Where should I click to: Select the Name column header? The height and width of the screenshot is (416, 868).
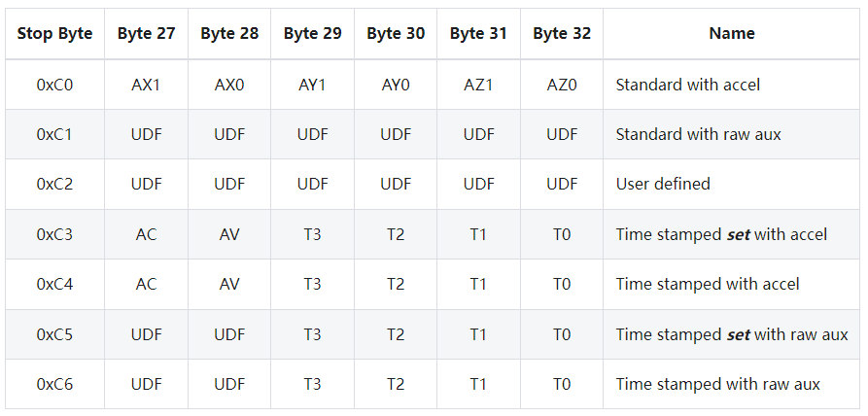click(731, 34)
